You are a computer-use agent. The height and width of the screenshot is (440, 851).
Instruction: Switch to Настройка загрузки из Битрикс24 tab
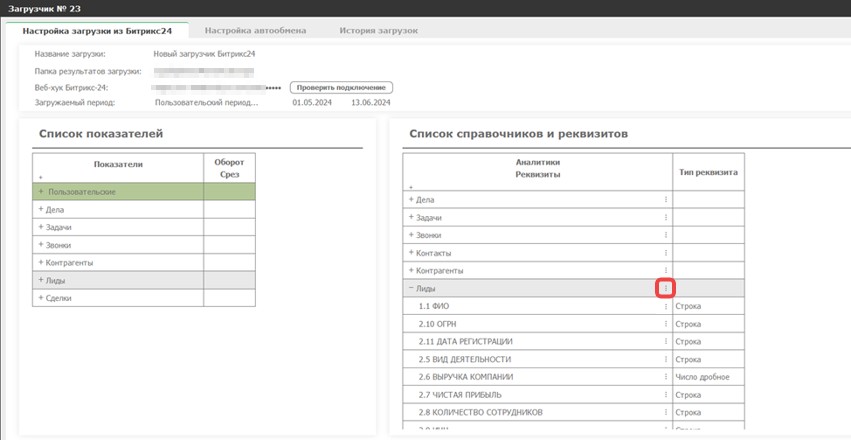97,31
